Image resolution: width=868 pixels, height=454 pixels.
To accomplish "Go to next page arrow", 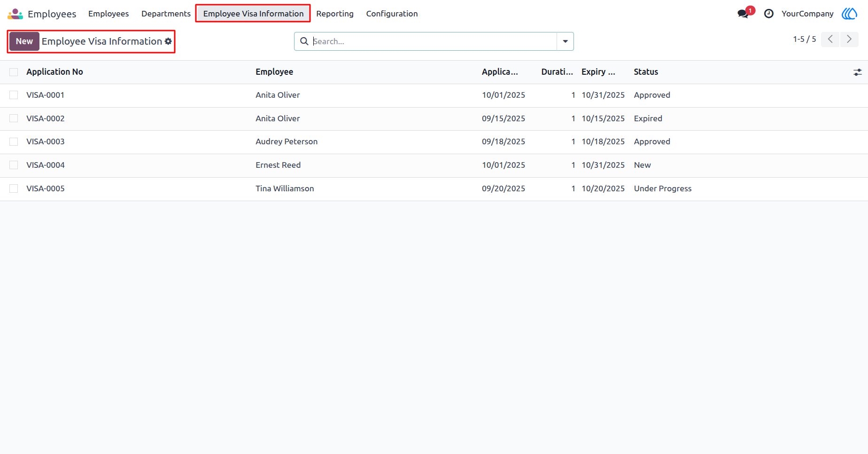I will tap(849, 39).
